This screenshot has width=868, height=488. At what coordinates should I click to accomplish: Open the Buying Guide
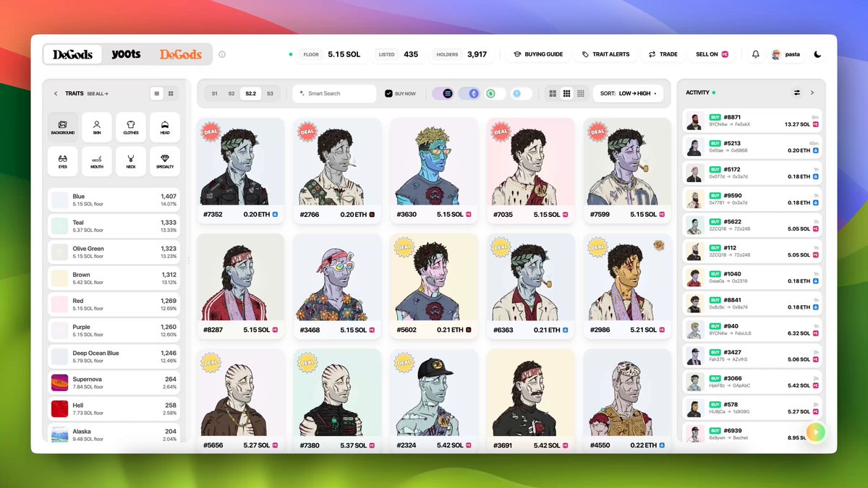pos(538,54)
